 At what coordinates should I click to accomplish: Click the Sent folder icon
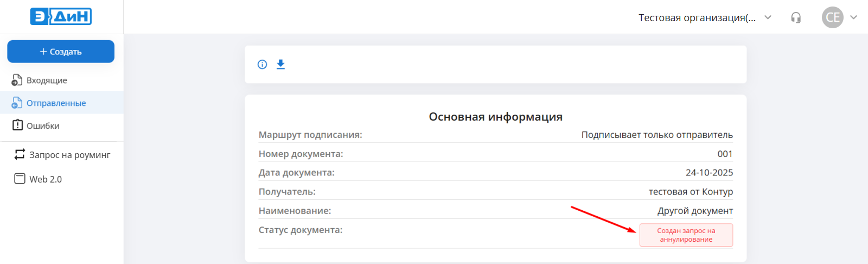coord(17,103)
